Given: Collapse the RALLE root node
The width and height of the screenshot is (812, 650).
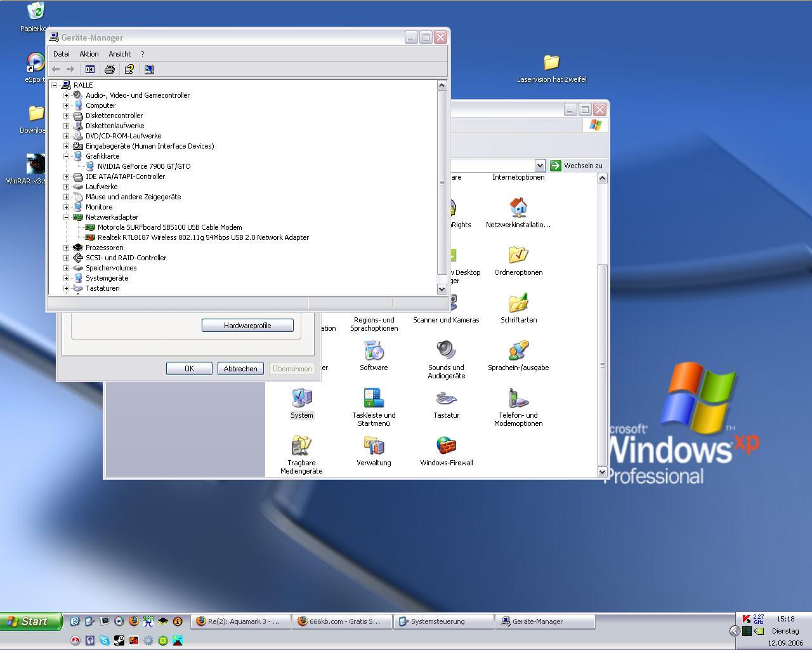Looking at the screenshot, I should [x=55, y=85].
